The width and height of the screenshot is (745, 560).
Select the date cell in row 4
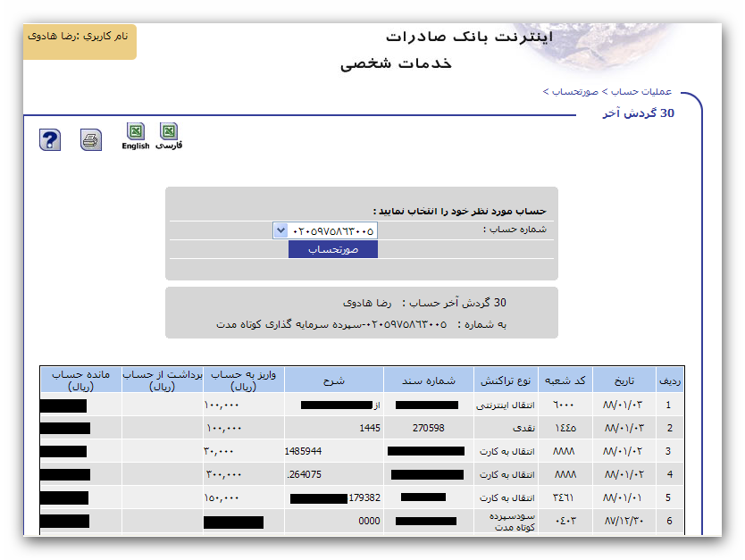coord(624,474)
